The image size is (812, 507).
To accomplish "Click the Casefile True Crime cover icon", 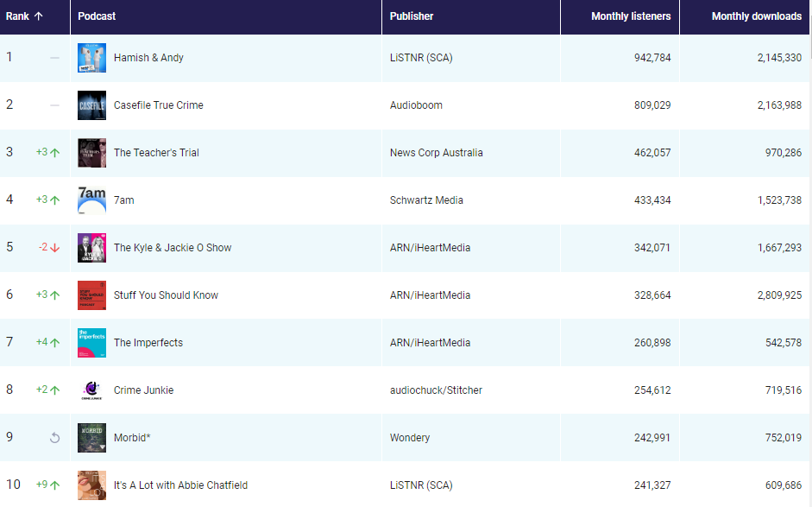I will tap(91, 105).
